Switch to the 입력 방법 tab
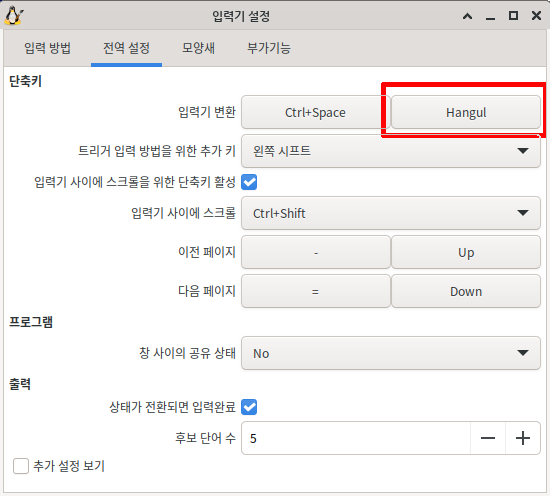 click(47, 48)
